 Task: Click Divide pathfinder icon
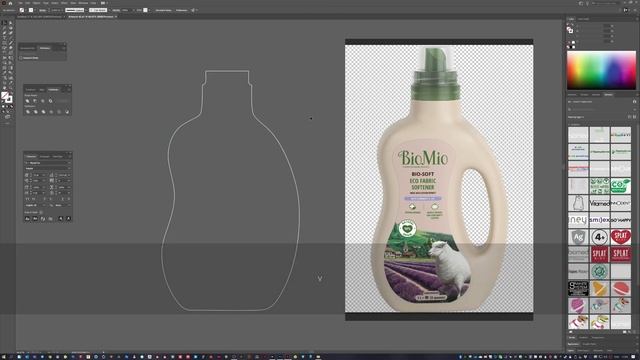pyautogui.click(x=28, y=112)
